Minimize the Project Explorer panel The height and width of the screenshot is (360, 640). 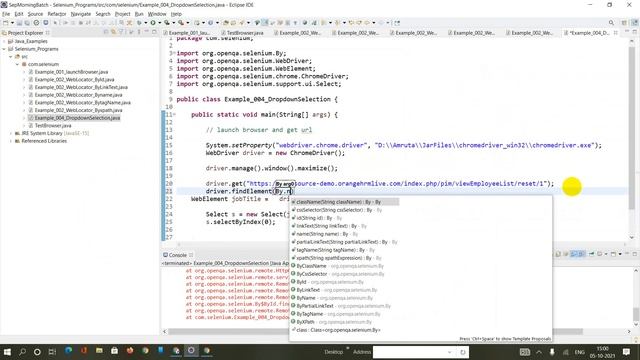pos(147,31)
